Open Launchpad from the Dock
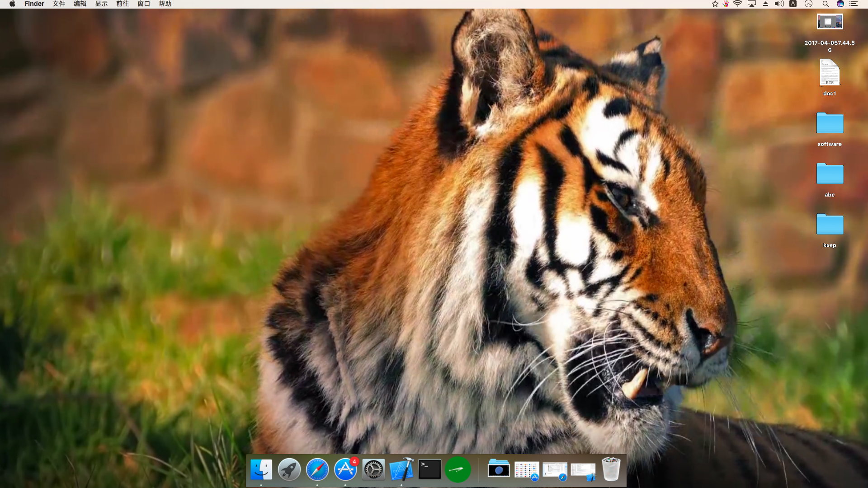868x488 pixels. point(289,469)
